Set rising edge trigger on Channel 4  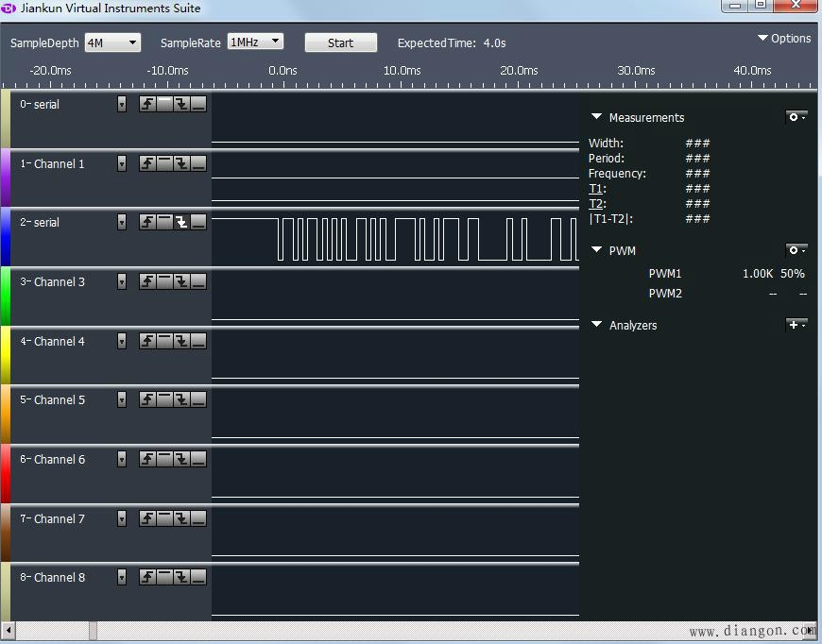click(x=147, y=341)
